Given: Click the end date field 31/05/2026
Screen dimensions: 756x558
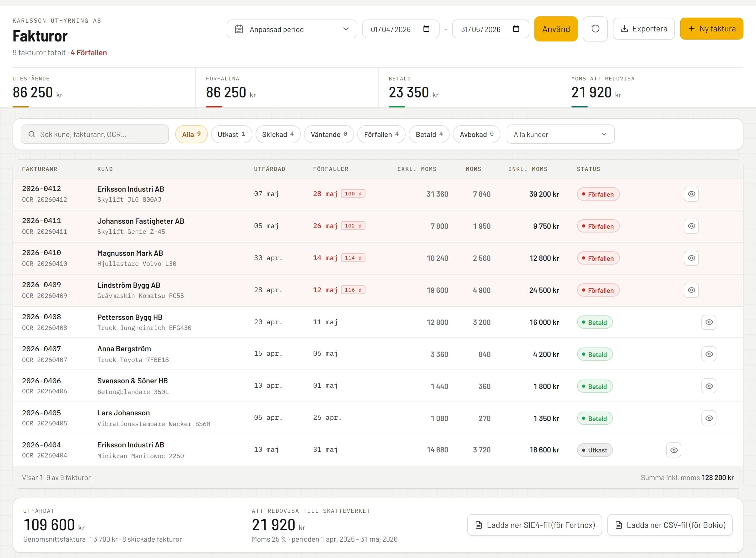Looking at the screenshot, I should pos(490,29).
